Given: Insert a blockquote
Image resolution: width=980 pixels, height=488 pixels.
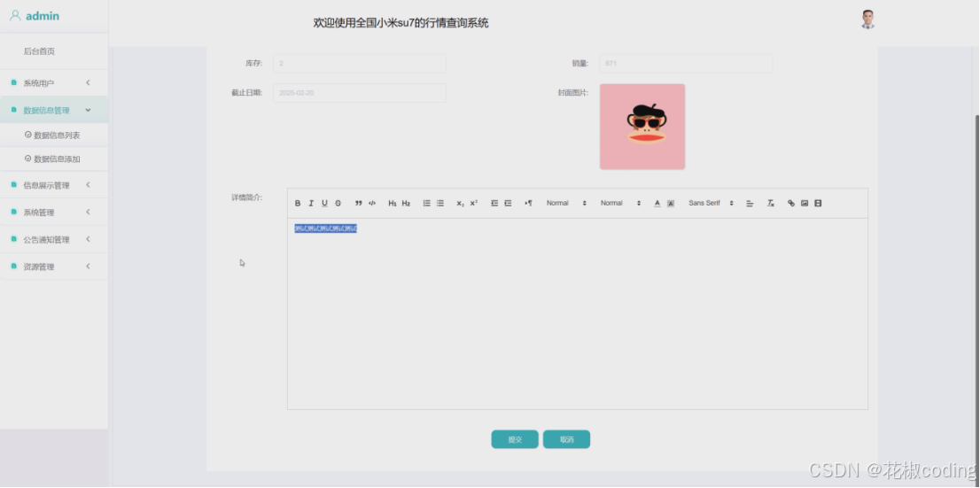Looking at the screenshot, I should (x=359, y=203).
